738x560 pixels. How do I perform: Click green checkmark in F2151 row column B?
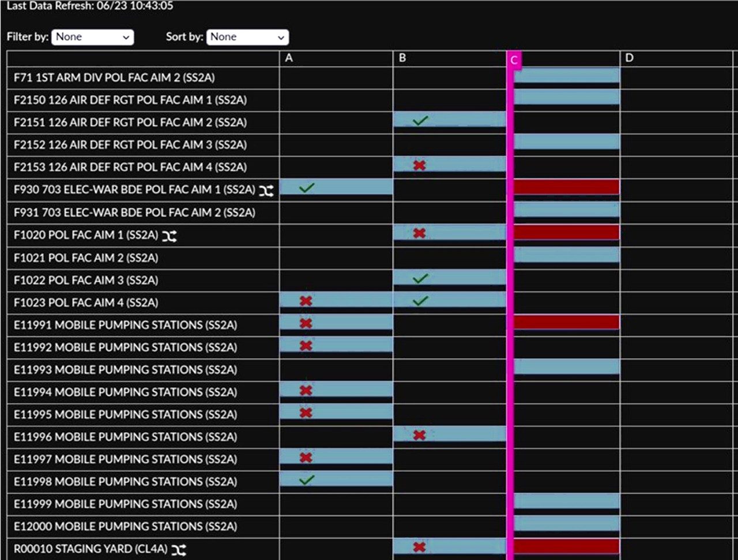[x=420, y=120]
